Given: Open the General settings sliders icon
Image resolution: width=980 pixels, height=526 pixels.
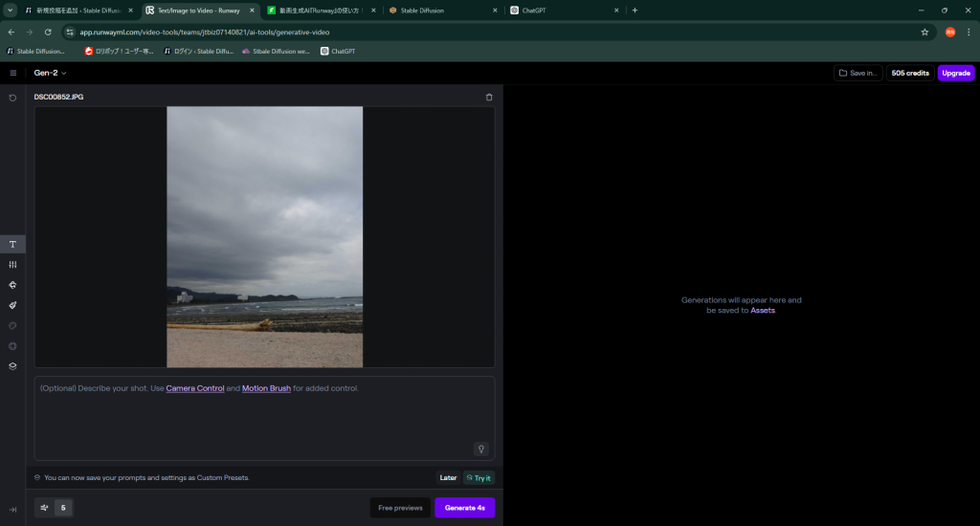Looking at the screenshot, I should click(x=12, y=265).
